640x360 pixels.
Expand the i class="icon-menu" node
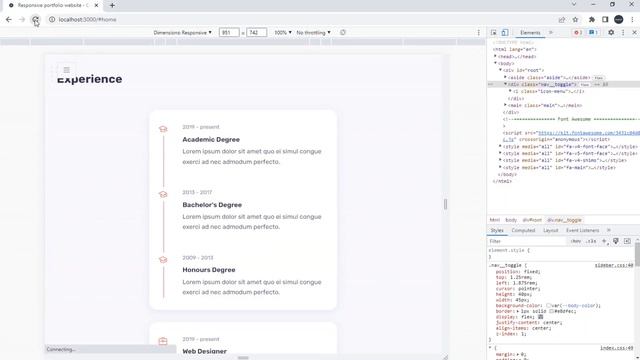pyautogui.click(x=510, y=91)
